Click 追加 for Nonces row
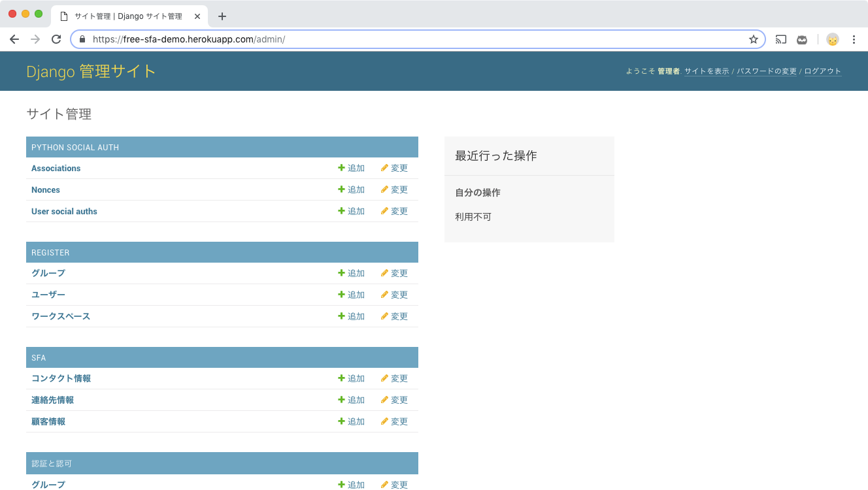The image size is (868, 490). (352, 190)
